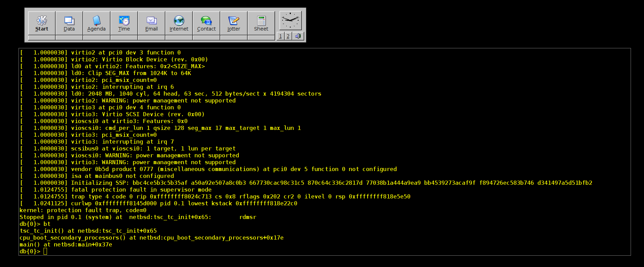This screenshot has height=267, width=644.
Task: Click 'virtio3: Virtio SCSI Device' line
Action: pyautogui.click(x=112, y=114)
